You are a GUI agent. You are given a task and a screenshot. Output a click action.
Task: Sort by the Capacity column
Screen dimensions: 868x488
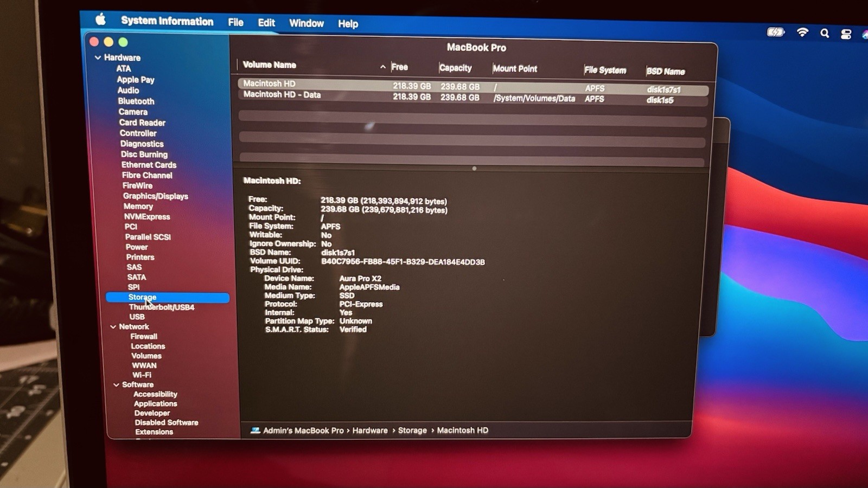456,68
